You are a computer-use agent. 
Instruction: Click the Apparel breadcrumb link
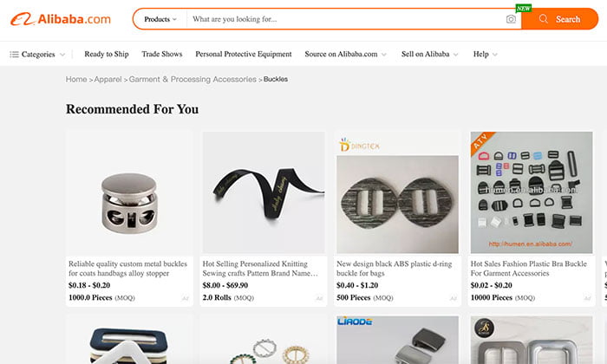[108, 79]
